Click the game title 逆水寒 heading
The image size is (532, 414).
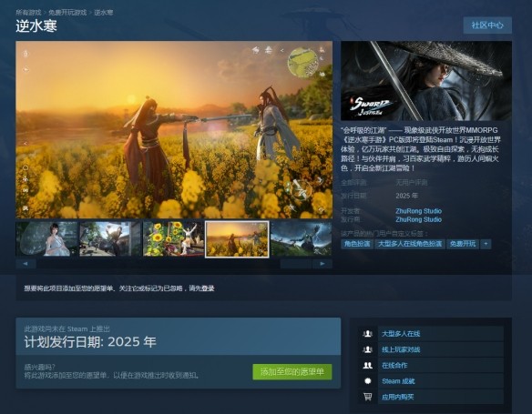coord(36,26)
